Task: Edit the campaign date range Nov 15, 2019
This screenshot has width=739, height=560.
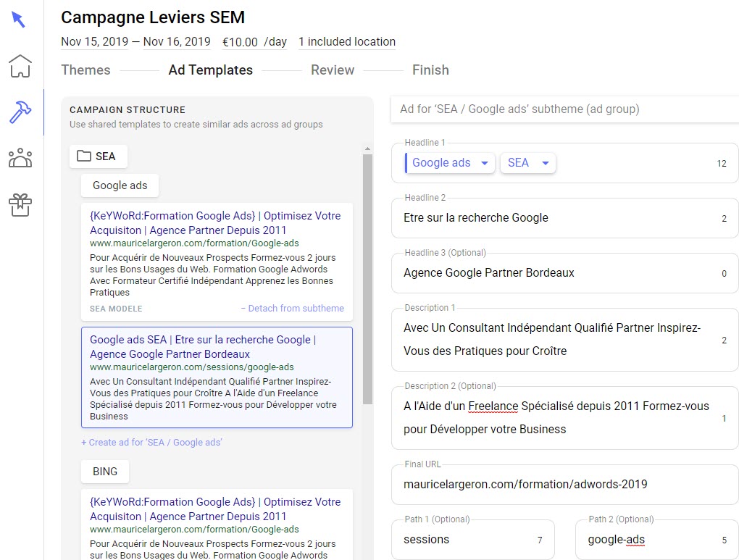Action: 94,41
